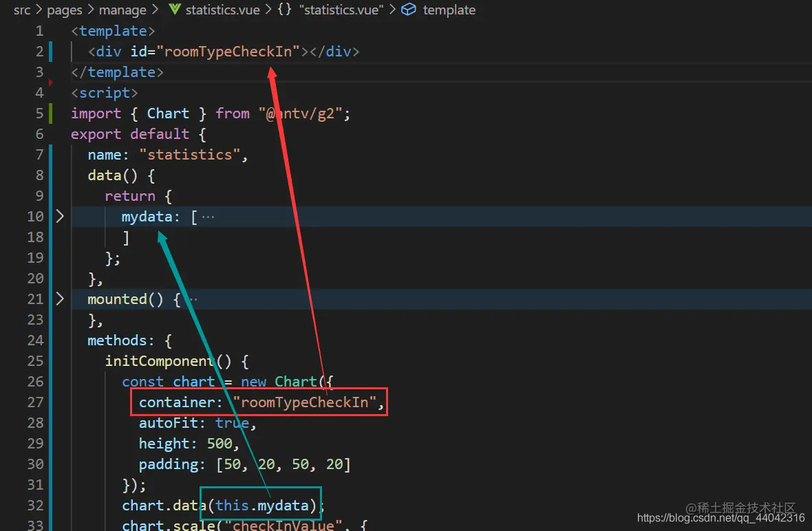Click the <script> tag on line 4

click(x=104, y=93)
